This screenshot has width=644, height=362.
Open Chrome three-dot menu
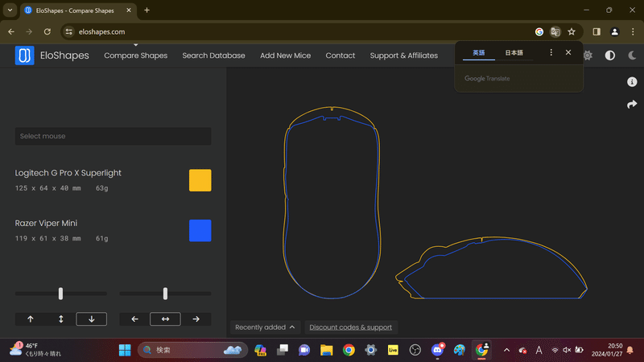pos(633,31)
